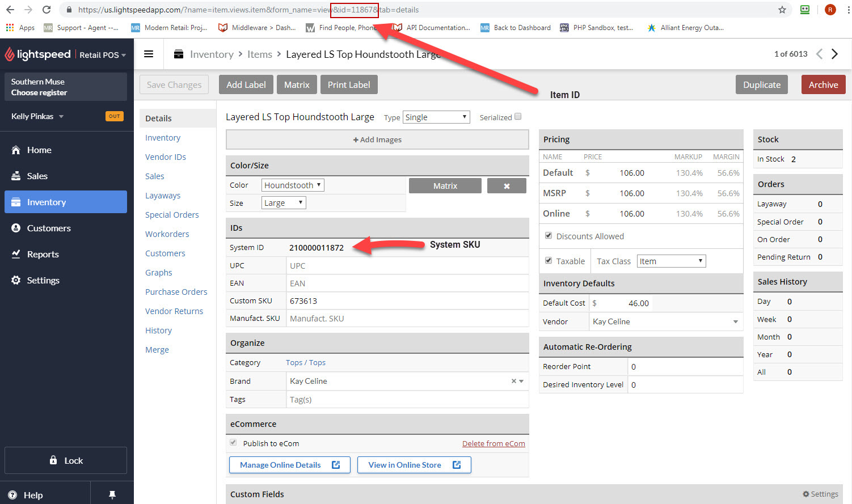Screen dimensions: 852x504
Task: Open the History tab
Action: point(158,331)
